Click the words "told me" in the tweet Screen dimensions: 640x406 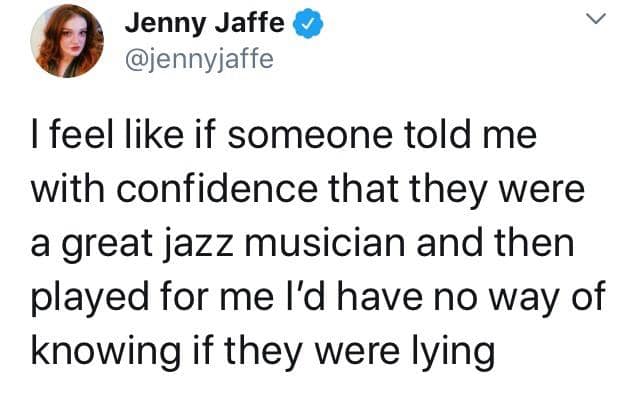pyautogui.click(x=474, y=135)
